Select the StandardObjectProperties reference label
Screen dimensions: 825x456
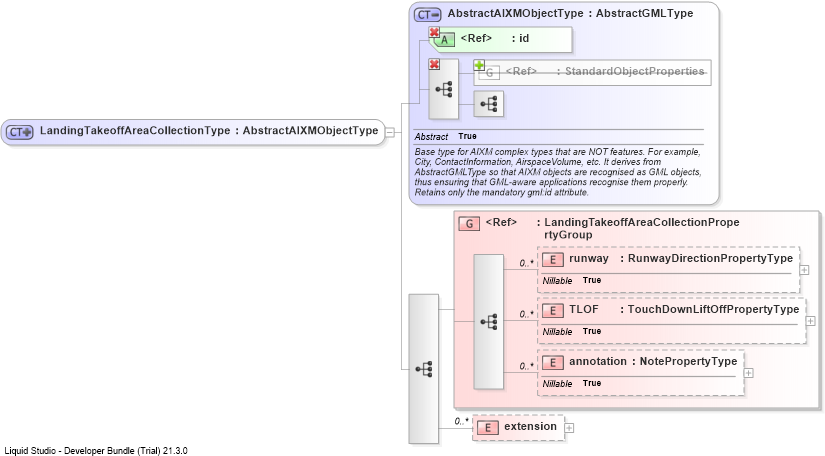pos(605,71)
